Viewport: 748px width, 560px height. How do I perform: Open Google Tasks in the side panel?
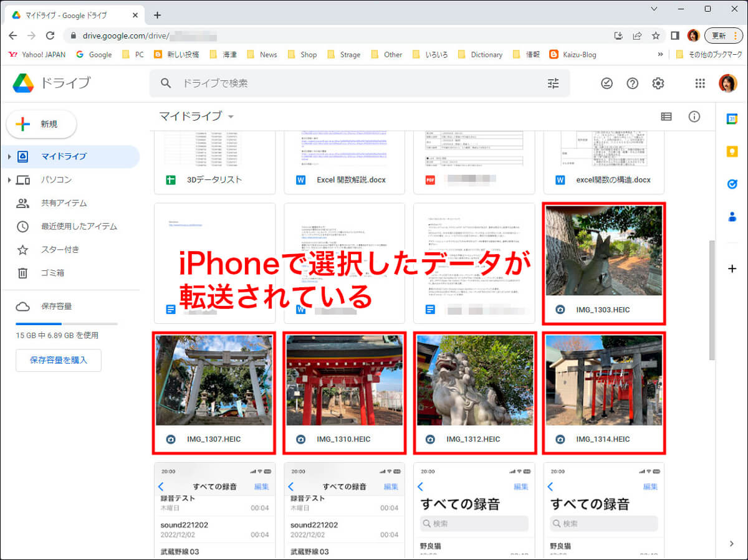(x=732, y=184)
